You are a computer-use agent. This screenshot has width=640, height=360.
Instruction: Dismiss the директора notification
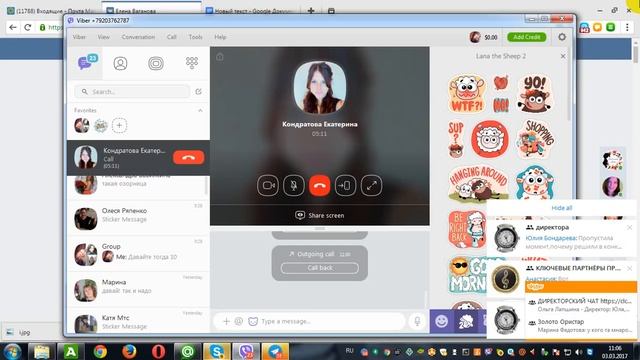click(629, 227)
